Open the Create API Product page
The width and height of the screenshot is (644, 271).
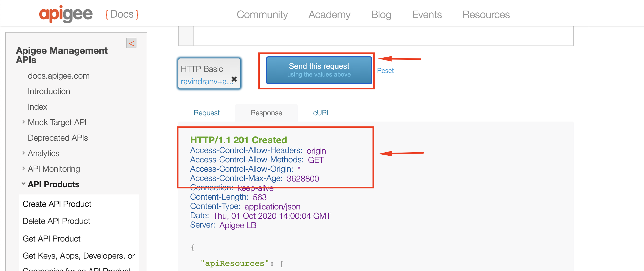pyautogui.click(x=57, y=204)
